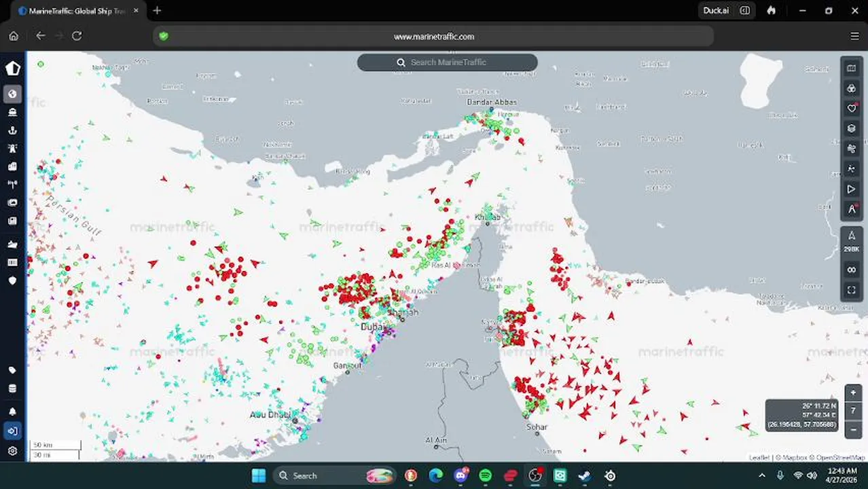Open Steam from the taskbar
The image size is (868, 489).
tap(585, 475)
